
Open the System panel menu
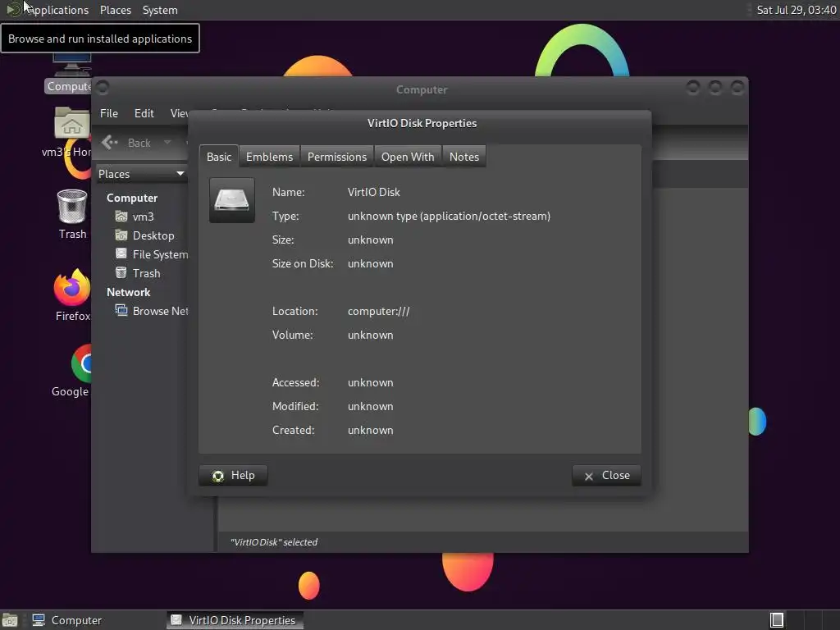click(160, 10)
